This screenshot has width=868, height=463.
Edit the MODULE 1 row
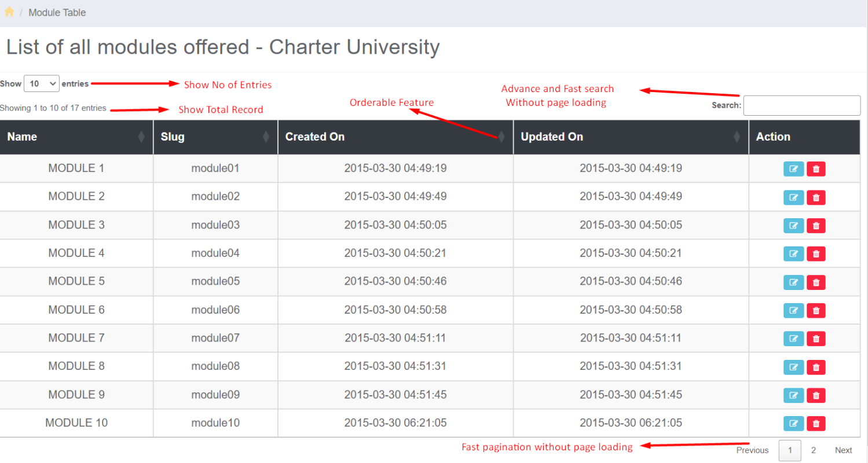click(x=793, y=169)
